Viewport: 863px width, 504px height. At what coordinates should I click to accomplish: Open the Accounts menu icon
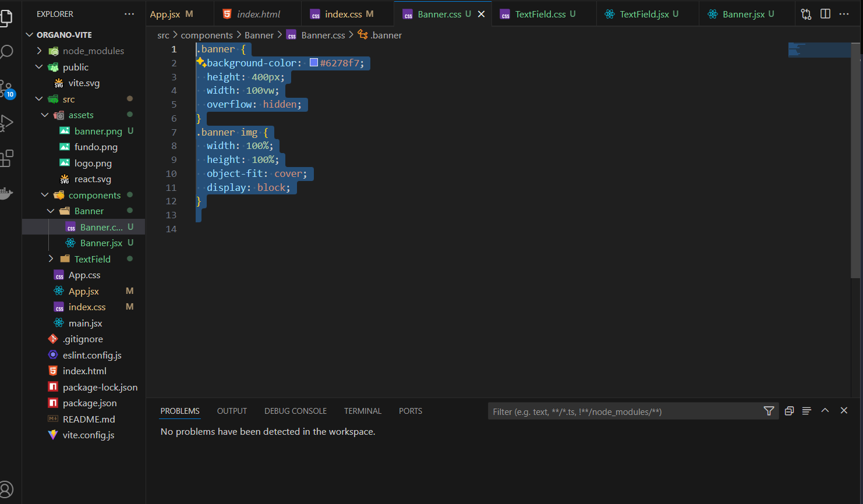(x=6, y=489)
